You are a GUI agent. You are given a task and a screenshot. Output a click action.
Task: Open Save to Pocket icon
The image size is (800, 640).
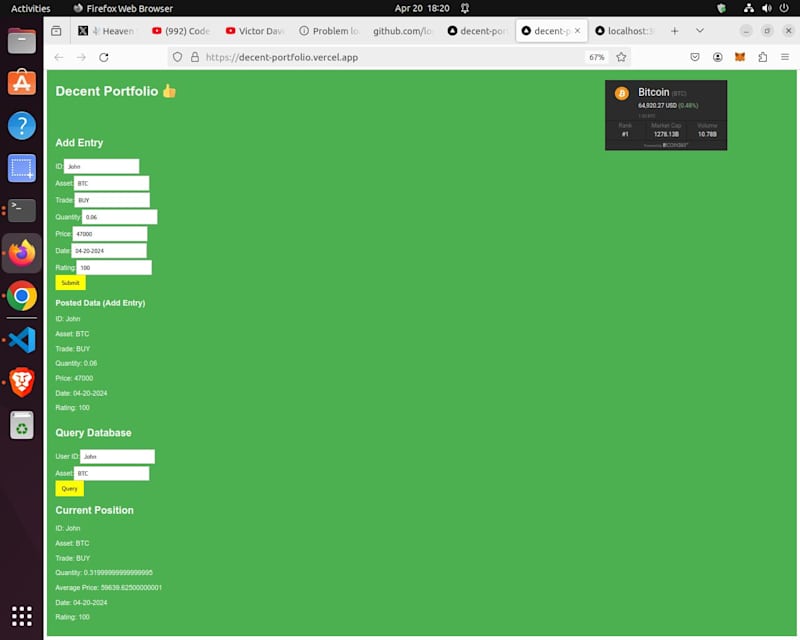tap(695, 57)
